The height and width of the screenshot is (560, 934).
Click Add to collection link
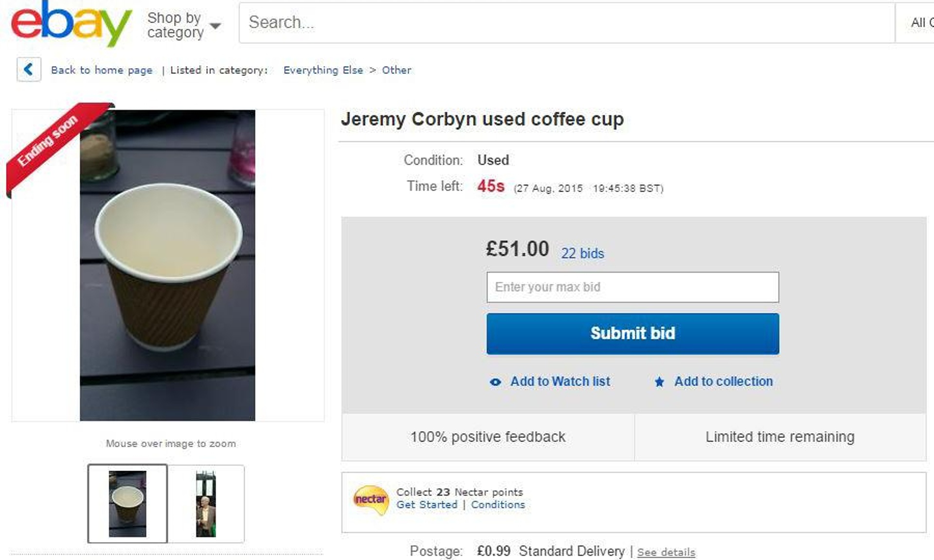pos(723,382)
